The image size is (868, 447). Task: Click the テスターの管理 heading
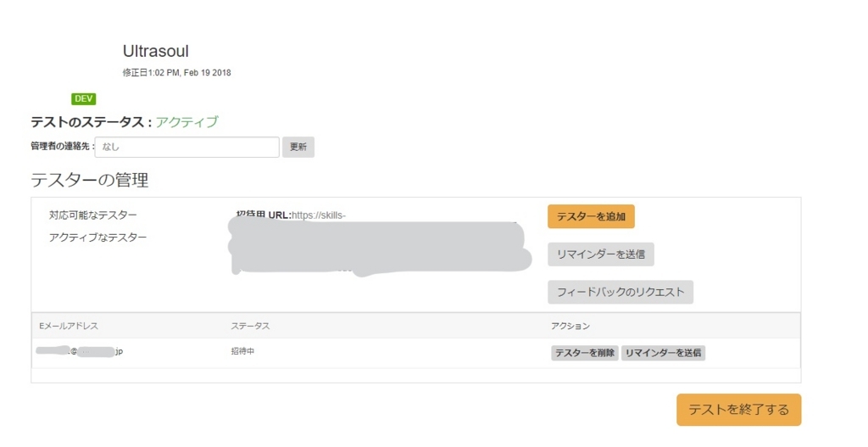(90, 180)
